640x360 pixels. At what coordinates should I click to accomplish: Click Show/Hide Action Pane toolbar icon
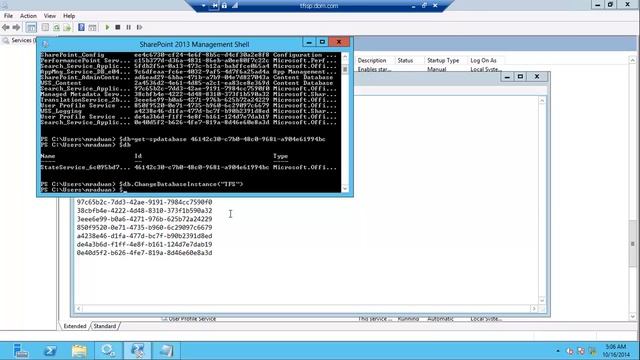(x=93, y=27)
